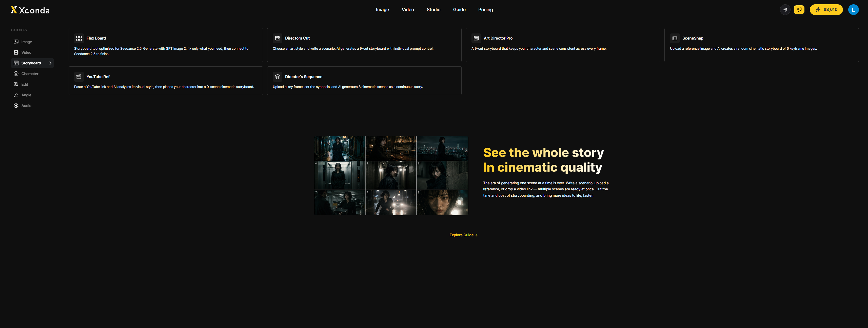This screenshot has height=328, width=868.
Task: Click the Director's Sequence layers icon
Action: pos(278,77)
